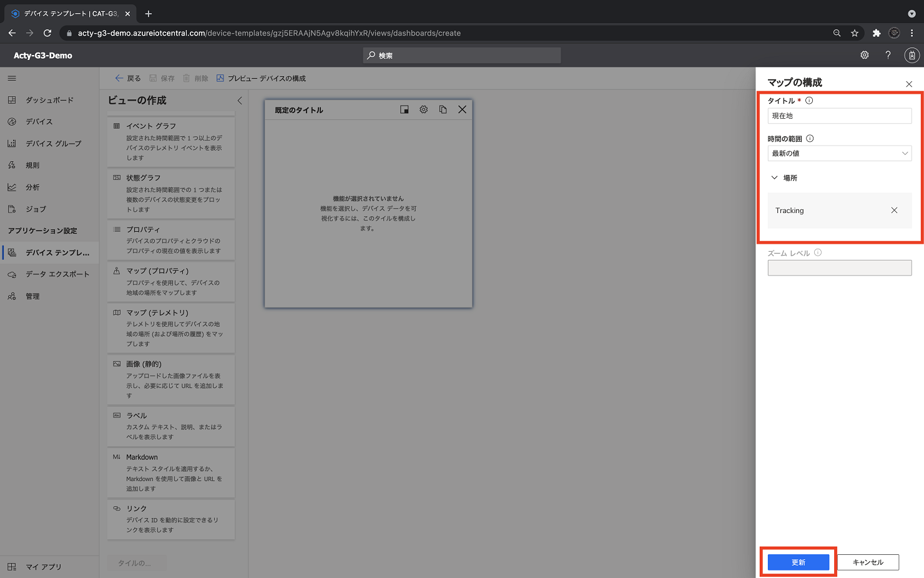Toggle the hamburger navigation menu
Image resolution: width=924 pixels, height=578 pixels.
point(12,79)
